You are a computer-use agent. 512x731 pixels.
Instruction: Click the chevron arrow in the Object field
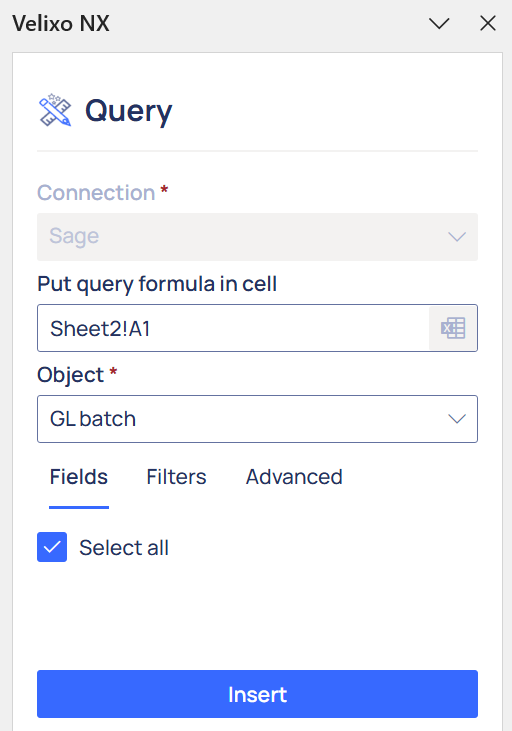pos(457,419)
